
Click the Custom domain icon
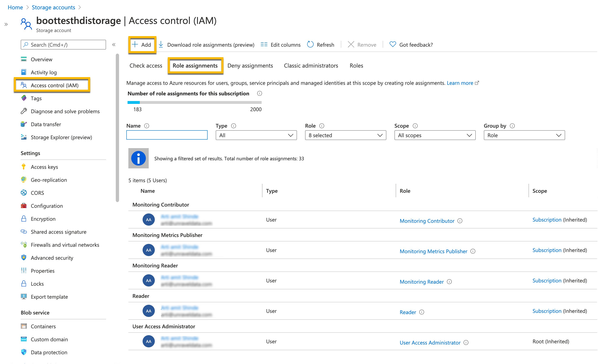[24, 339]
